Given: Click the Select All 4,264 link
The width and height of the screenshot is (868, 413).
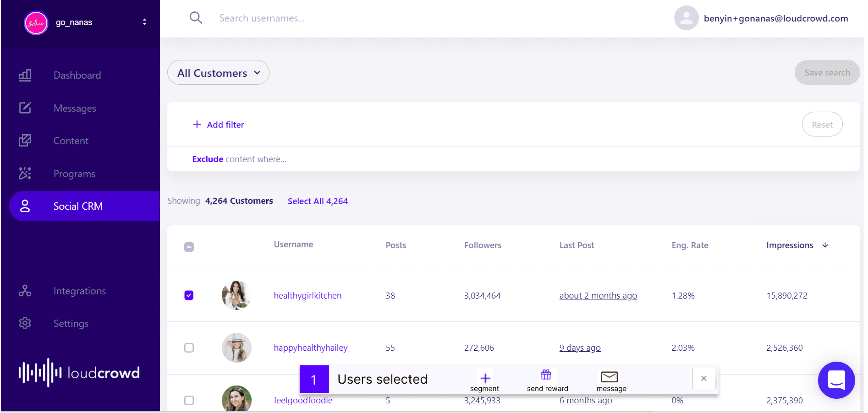Looking at the screenshot, I should click(x=317, y=201).
